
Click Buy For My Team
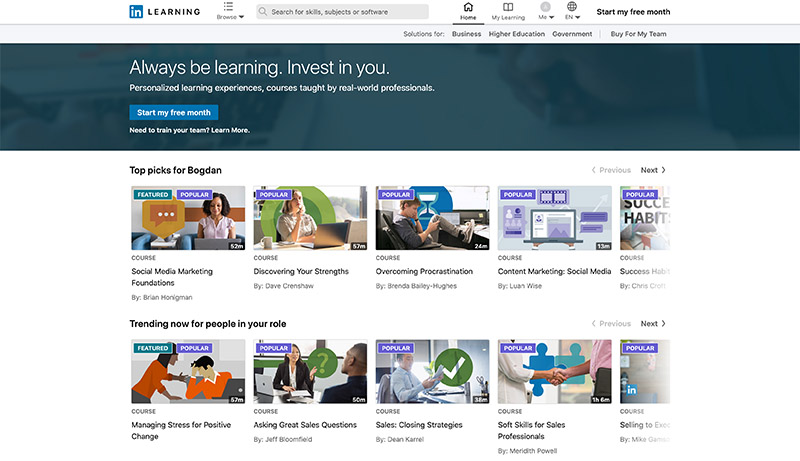[638, 34]
